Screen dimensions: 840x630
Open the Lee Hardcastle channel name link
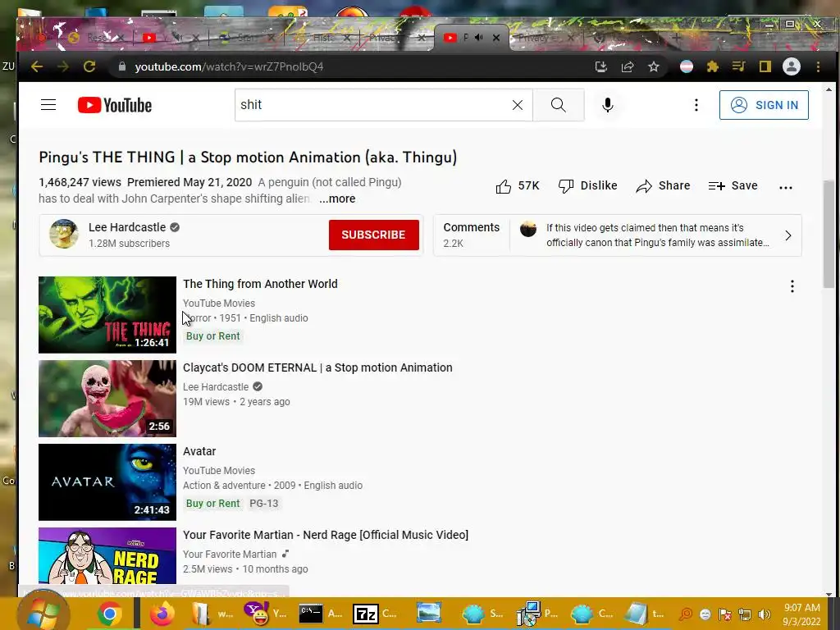click(x=127, y=227)
